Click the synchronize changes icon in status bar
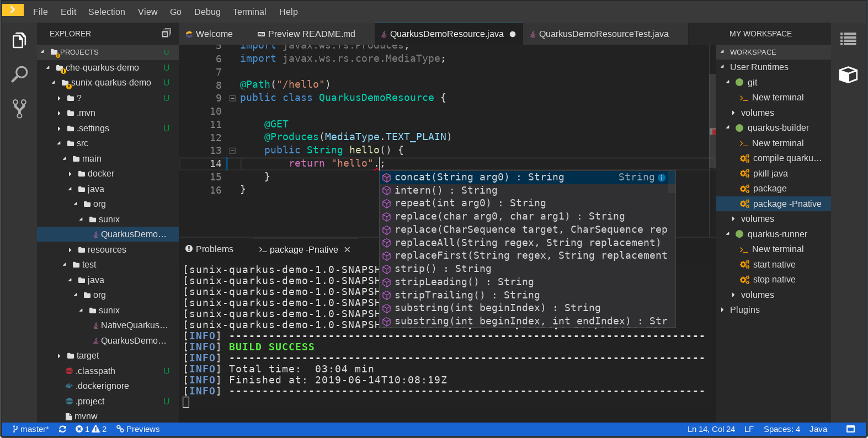868x438 pixels. 62,429
